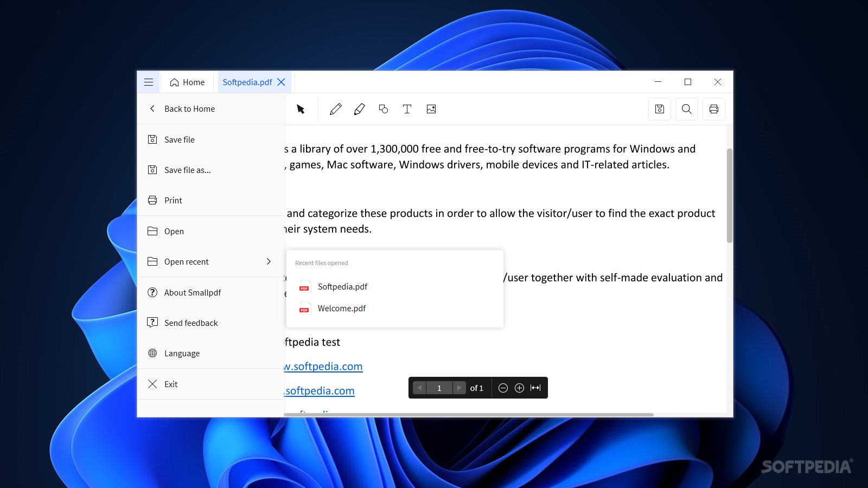Open the second .softpedia.com link
This screenshot has height=488, width=868.
pos(320,390)
